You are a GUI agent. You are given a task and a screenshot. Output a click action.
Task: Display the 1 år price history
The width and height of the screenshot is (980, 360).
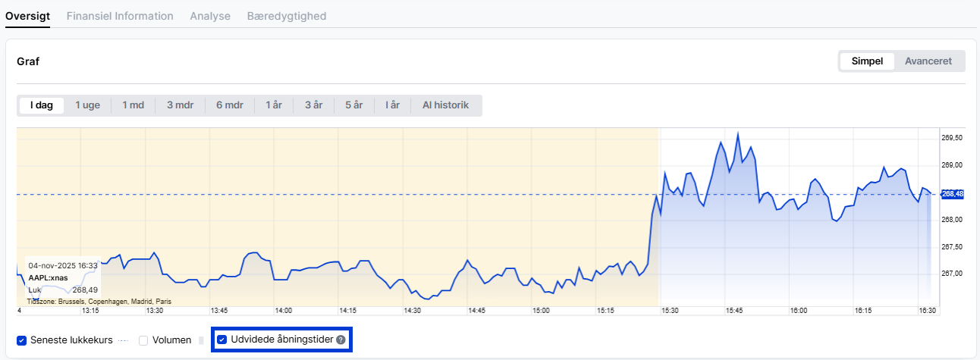coord(274,105)
